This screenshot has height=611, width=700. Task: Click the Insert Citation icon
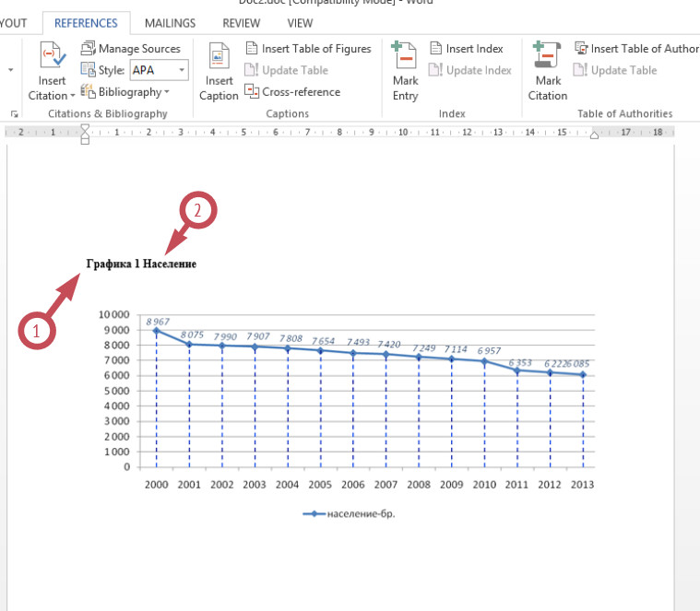click(53, 55)
